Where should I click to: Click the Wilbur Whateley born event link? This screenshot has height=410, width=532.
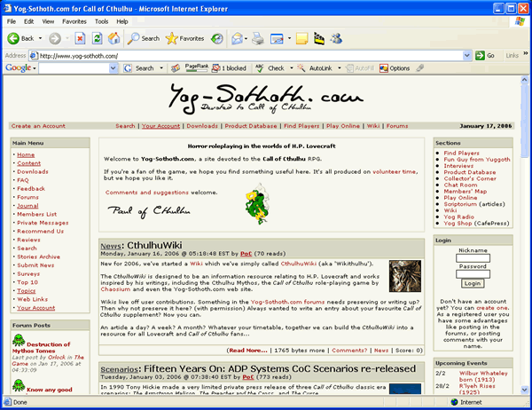tap(483, 376)
